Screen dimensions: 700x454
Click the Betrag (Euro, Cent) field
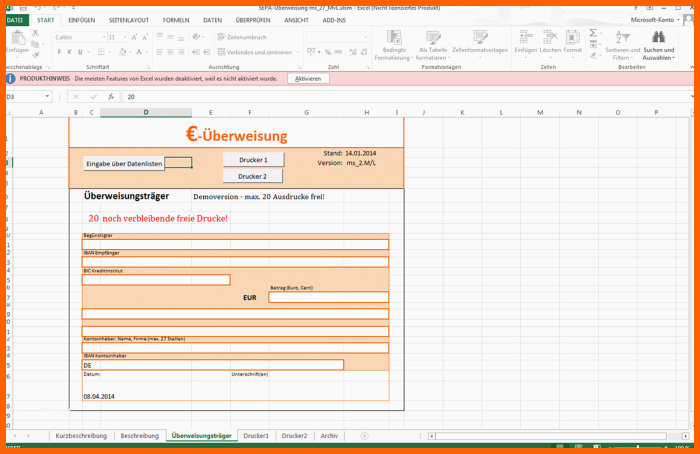(x=329, y=297)
